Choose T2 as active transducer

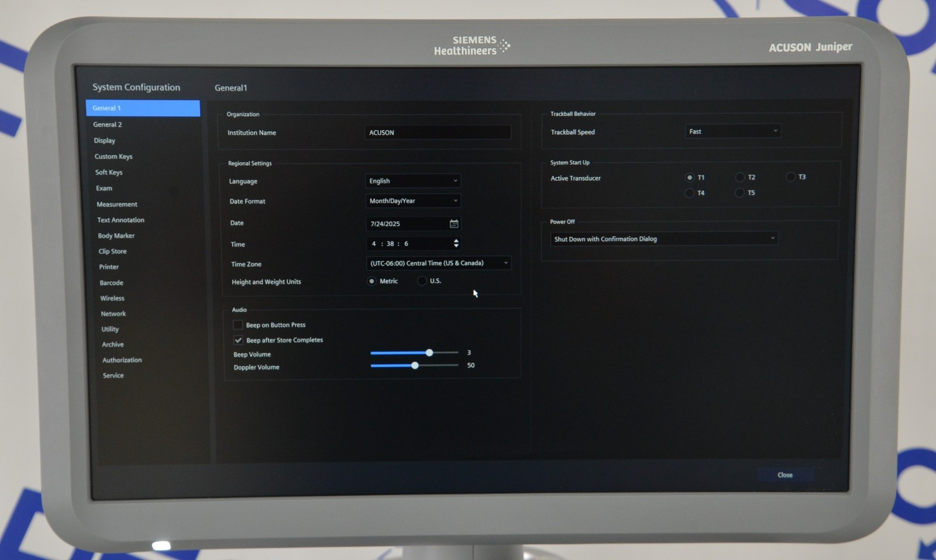[740, 177]
